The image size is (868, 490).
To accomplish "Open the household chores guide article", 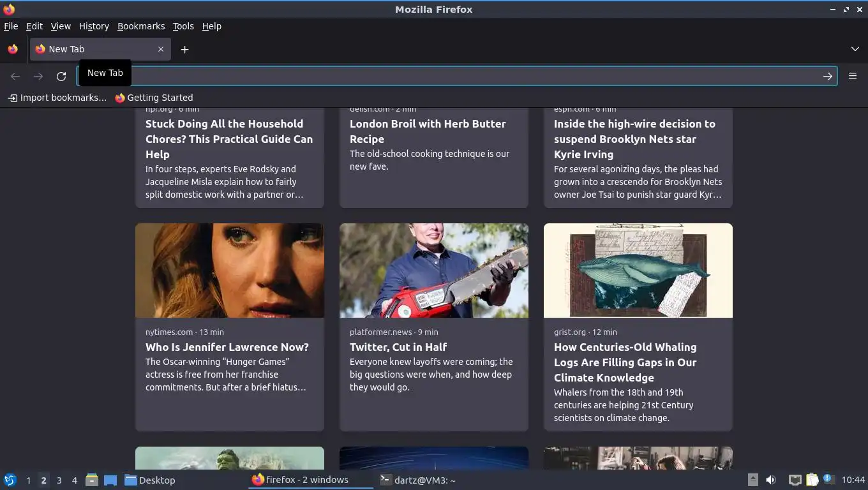I will [230, 139].
